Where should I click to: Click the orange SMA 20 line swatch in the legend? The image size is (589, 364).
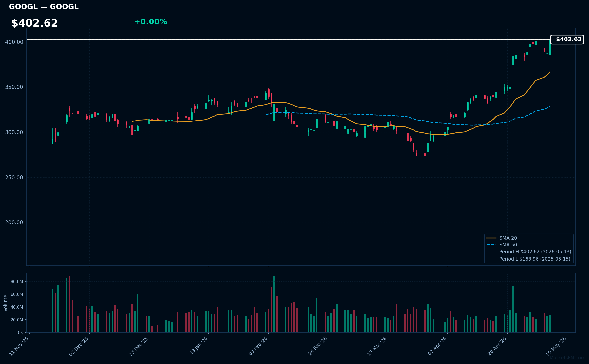coord(491,238)
